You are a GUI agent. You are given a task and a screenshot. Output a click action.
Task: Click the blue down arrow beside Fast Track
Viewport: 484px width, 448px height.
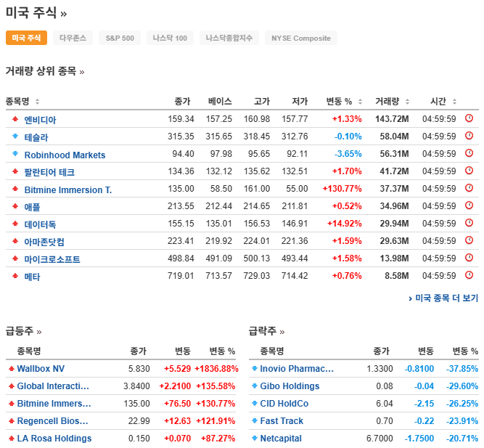[255, 420]
